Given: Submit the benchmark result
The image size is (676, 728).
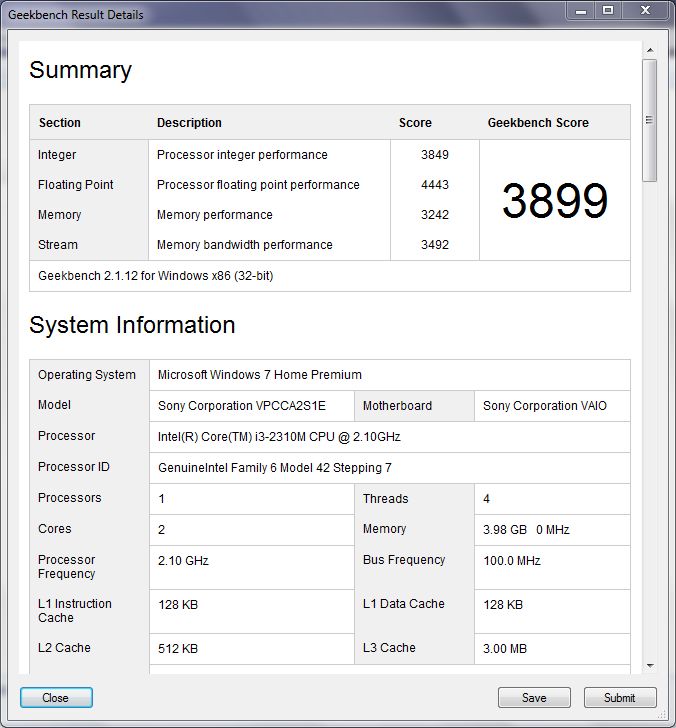Looking at the screenshot, I should (620, 697).
